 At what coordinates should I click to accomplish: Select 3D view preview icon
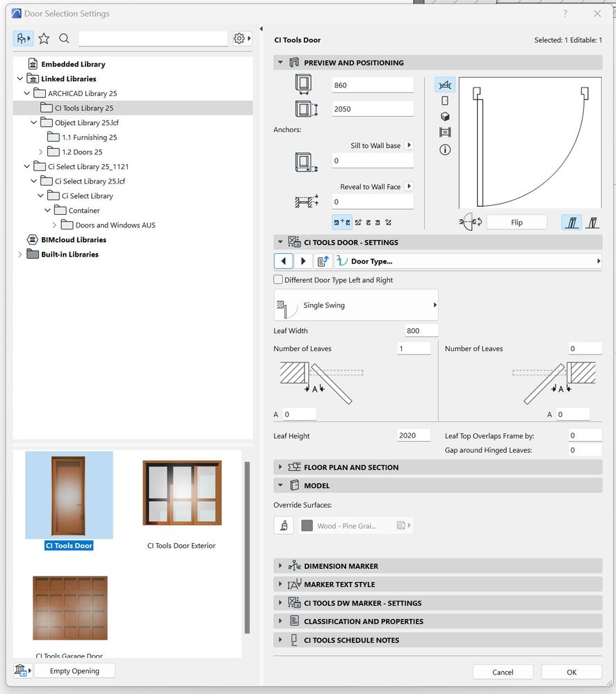click(x=445, y=116)
